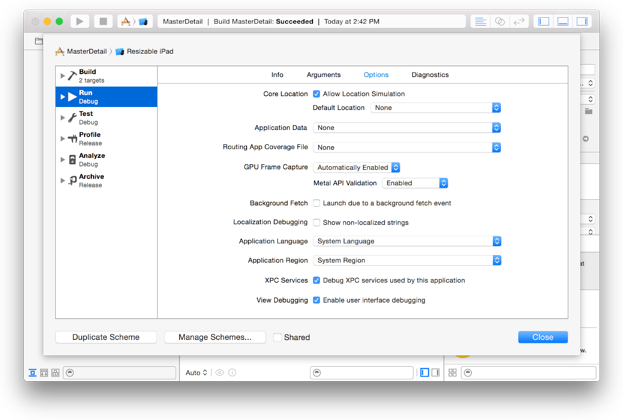
Task: Select the Options tab
Action: pos(376,75)
